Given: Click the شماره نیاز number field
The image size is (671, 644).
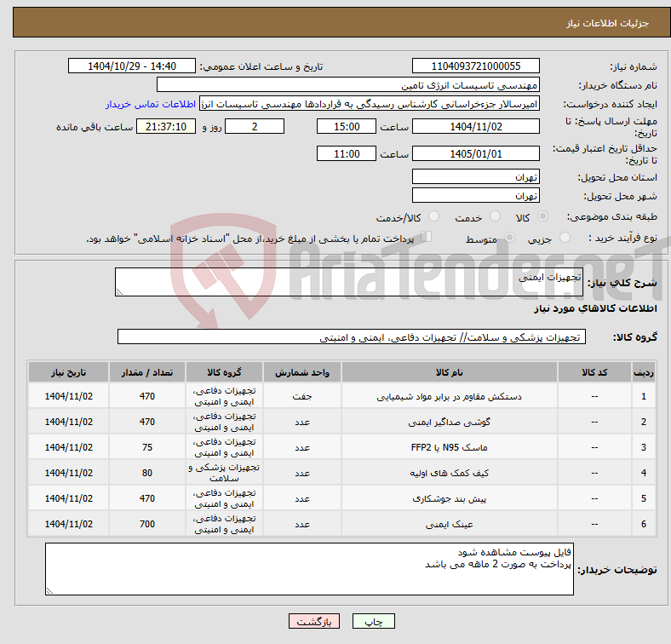Looking at the screenshot, I should coord(475,66).
